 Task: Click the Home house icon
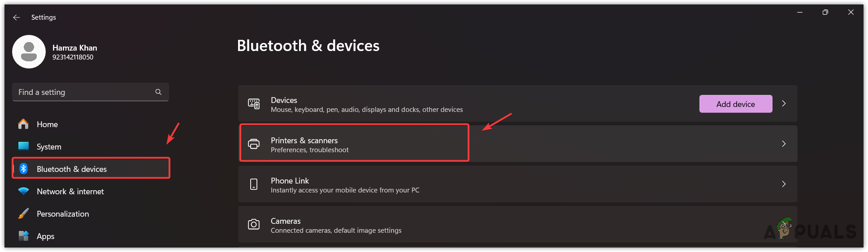(x=23, y=124)
